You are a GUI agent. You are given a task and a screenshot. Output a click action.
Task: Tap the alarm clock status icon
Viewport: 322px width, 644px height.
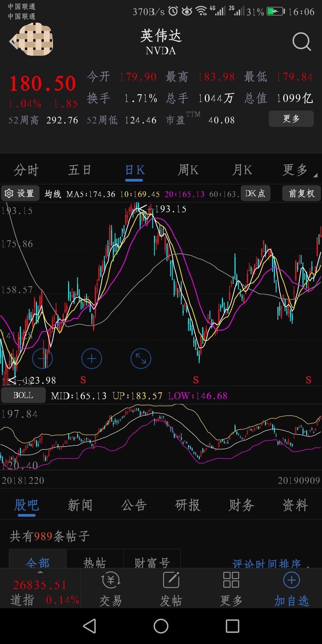coord(173,11)
